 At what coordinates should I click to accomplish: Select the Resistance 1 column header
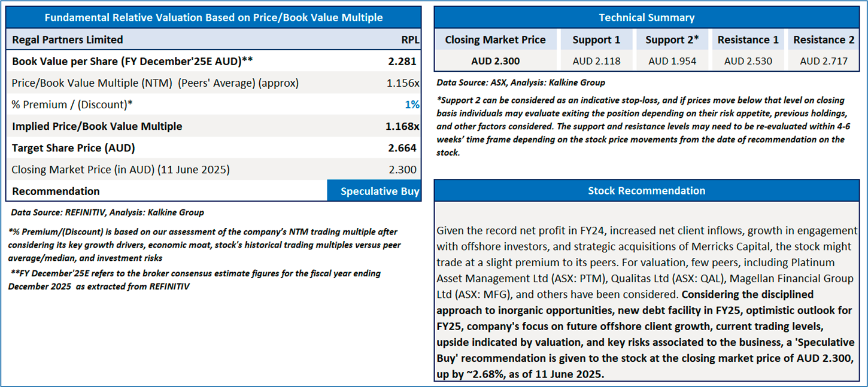coord(748,40)
